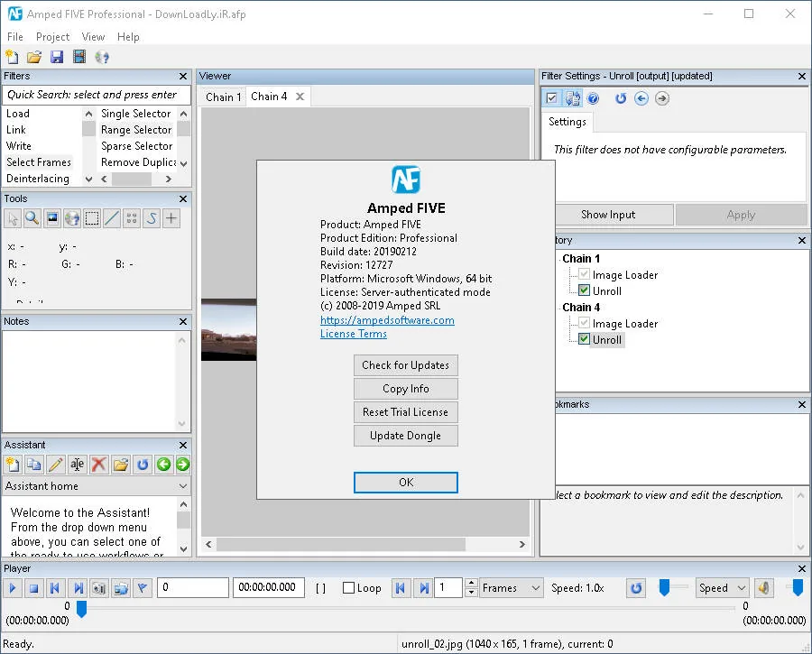Click the Save project disk icon
812x654 pixels.
(57, 57)
